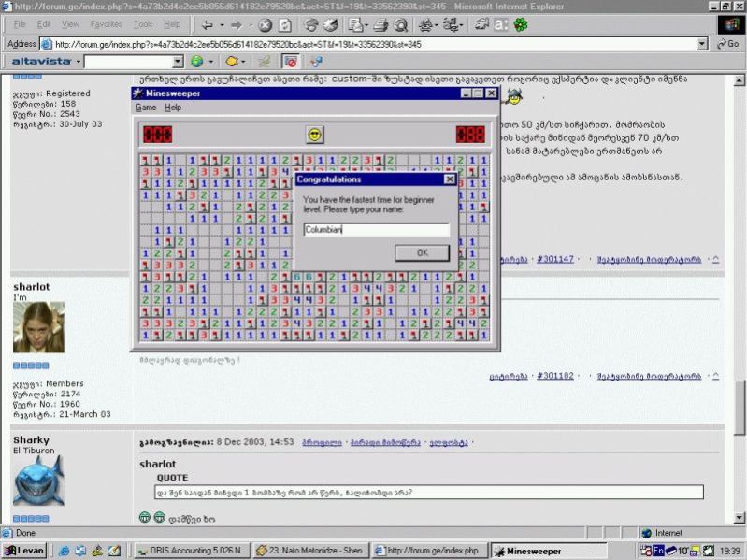747x560 pixels.
Task: Click the name field containing Columbian
Action: 377,230
